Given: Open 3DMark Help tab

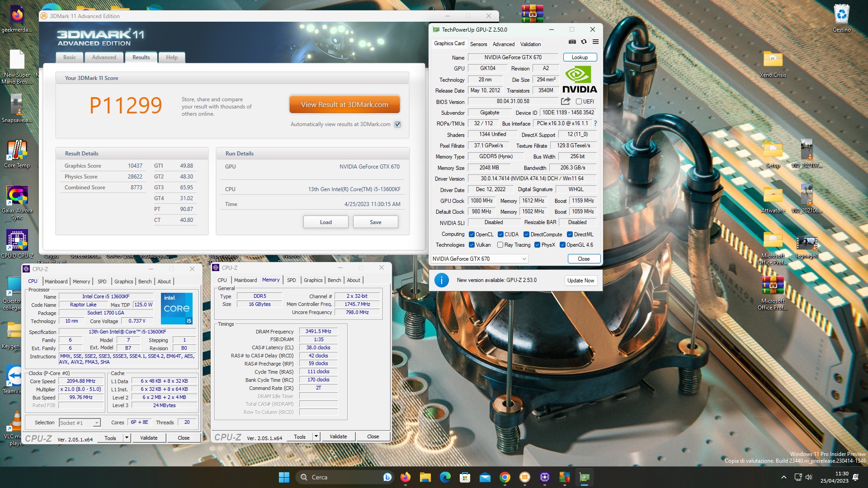Looking at the screenshot, I should point(172,57).
